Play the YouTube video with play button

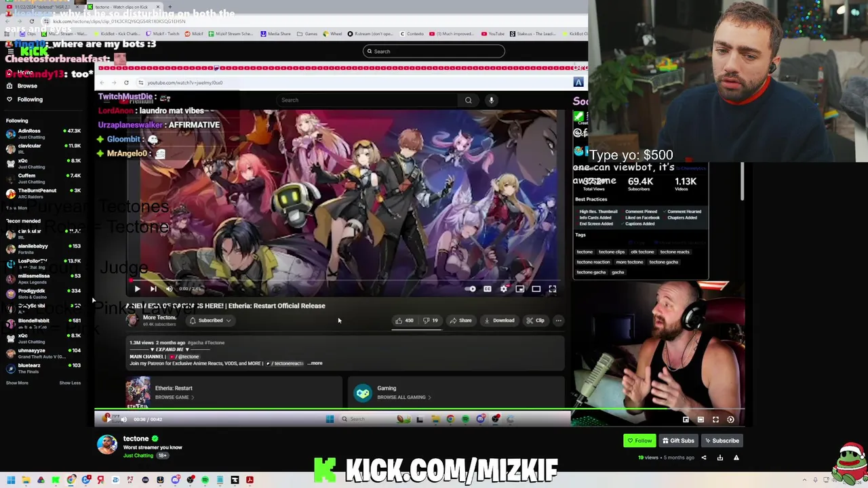pyautogui.click(x=137, y=289)
